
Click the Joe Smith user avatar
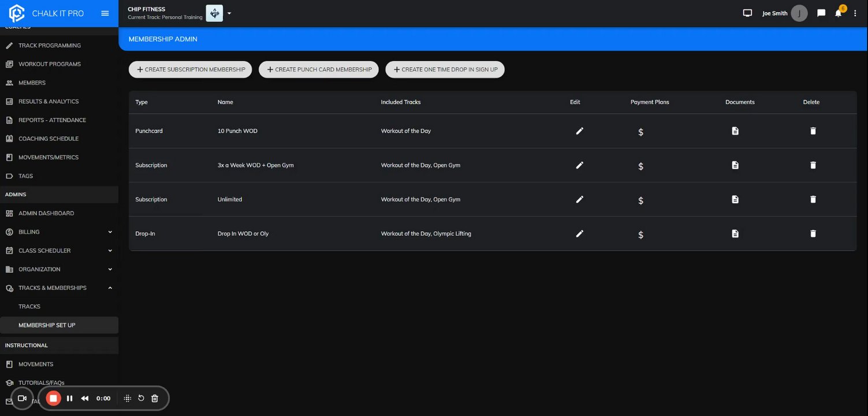[799, 13]
